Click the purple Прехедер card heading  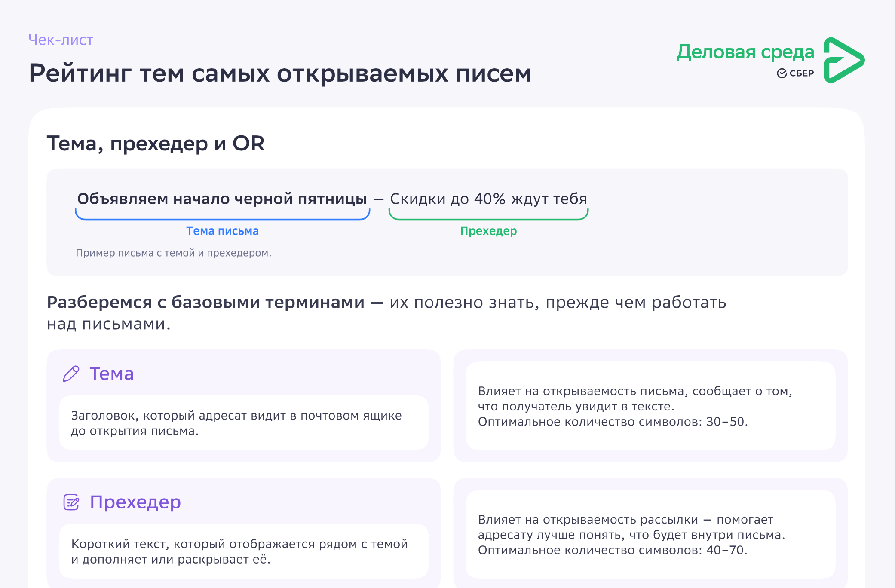[135, 502]
